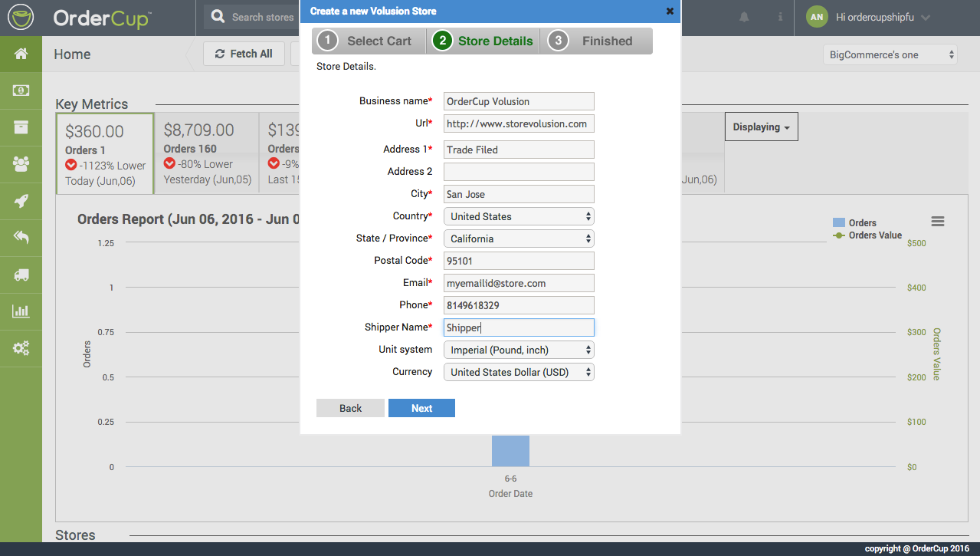
Task: Open the rocket sidebar icon
Action: click(21, 201)
